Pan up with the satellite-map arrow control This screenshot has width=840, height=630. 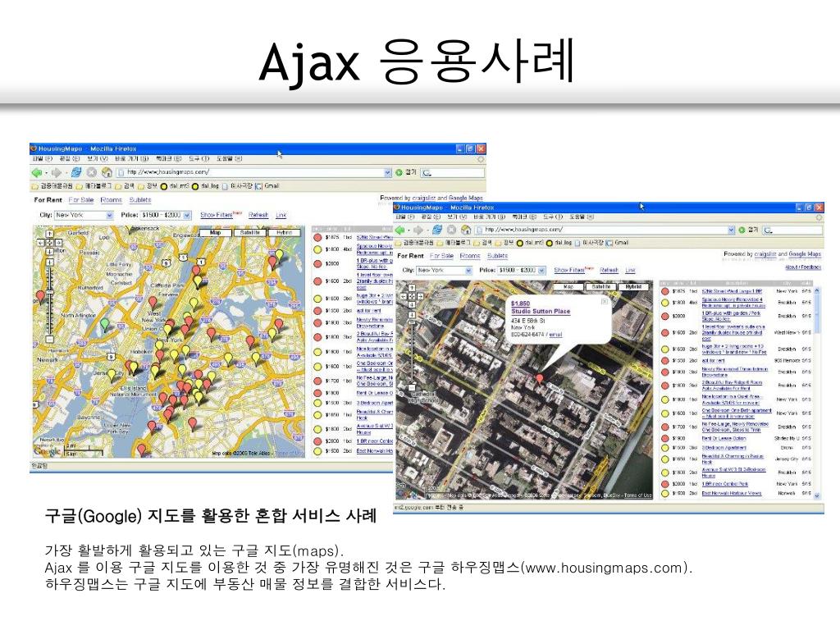412,288
